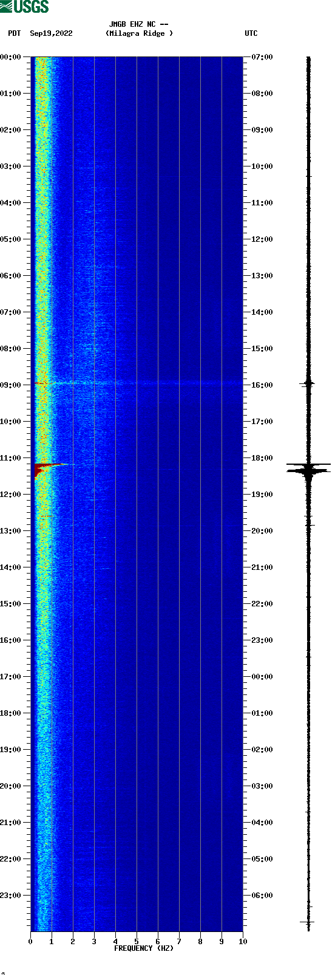
Task: Click frequency tick label 1
Action: 52,942
